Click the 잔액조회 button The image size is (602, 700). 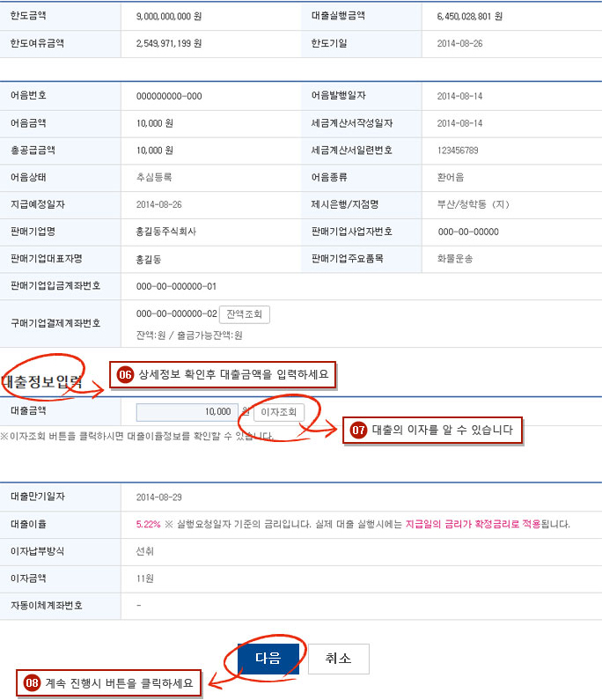244,314
